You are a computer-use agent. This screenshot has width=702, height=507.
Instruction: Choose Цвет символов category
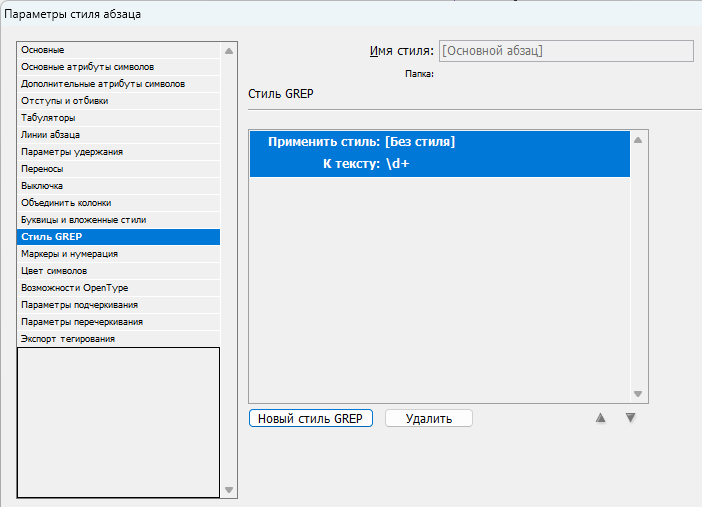[x=54, y=271]
